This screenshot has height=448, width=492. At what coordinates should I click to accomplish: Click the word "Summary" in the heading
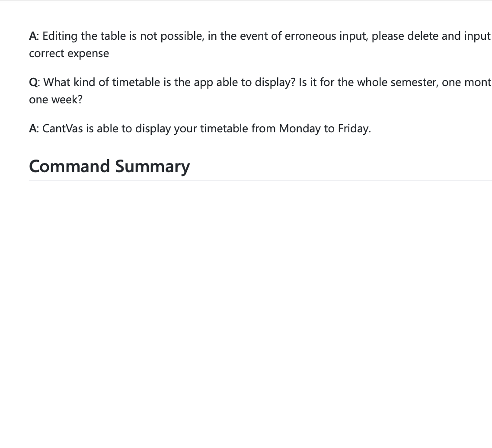(153, 166)
